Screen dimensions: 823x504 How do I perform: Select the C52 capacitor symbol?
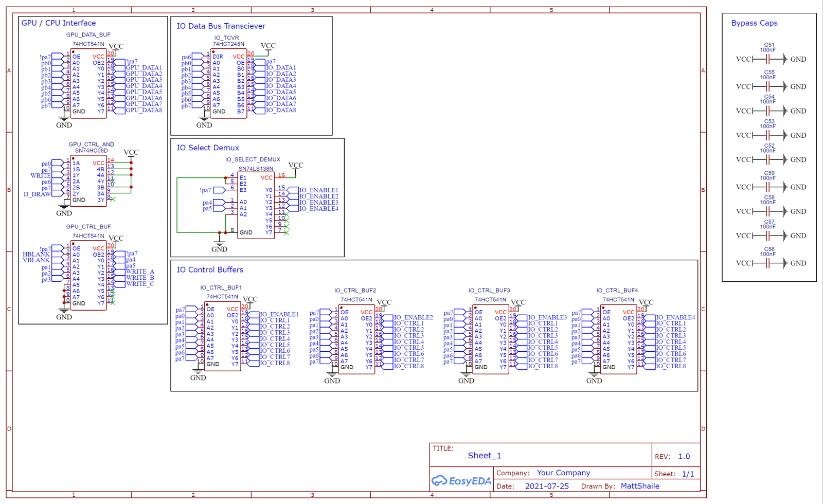(768, 159)
